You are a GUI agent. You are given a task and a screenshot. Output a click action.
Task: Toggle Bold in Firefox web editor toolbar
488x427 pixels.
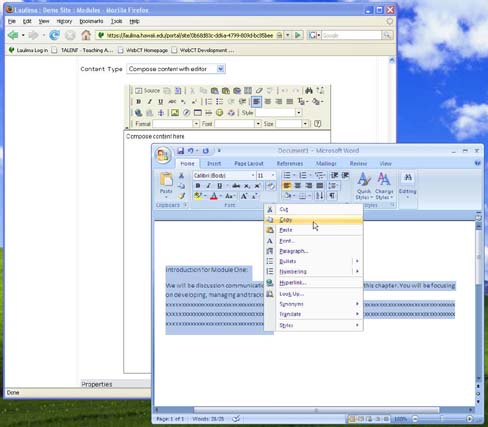tap(139, 102)
